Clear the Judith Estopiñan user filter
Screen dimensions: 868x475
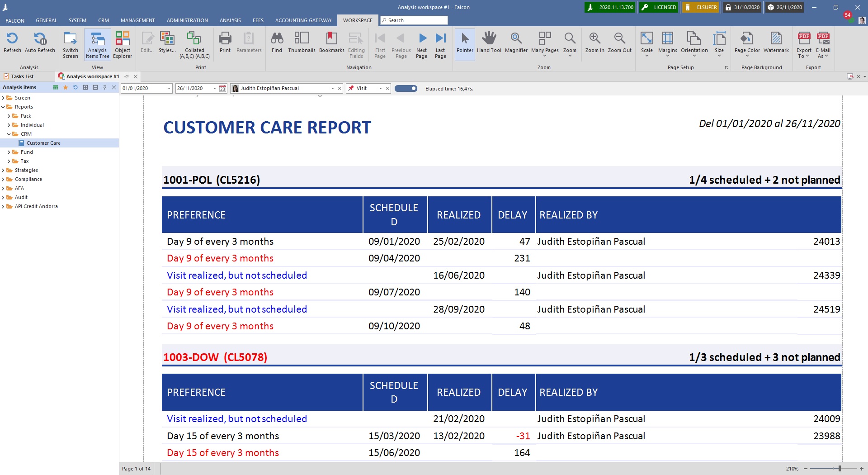(x=340, y=88)
